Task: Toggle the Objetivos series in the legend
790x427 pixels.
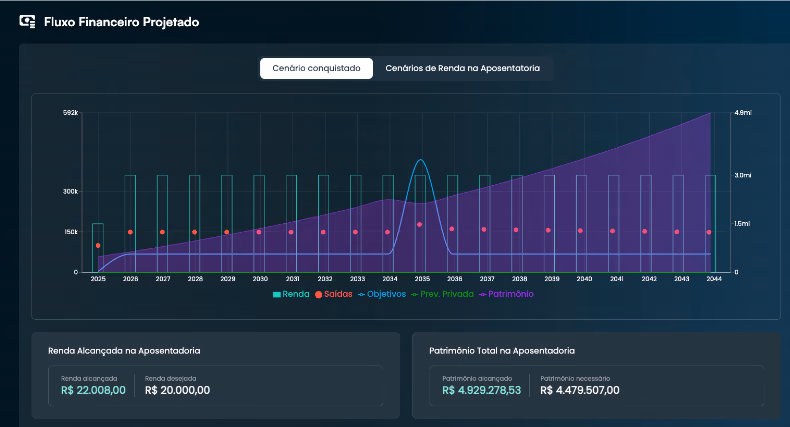Action: (382, 294)
